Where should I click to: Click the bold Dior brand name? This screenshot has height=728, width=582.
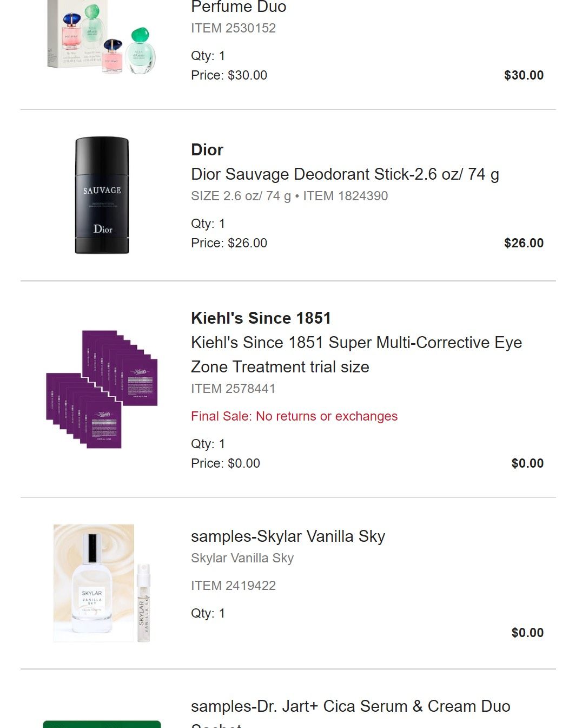(207, 150)
